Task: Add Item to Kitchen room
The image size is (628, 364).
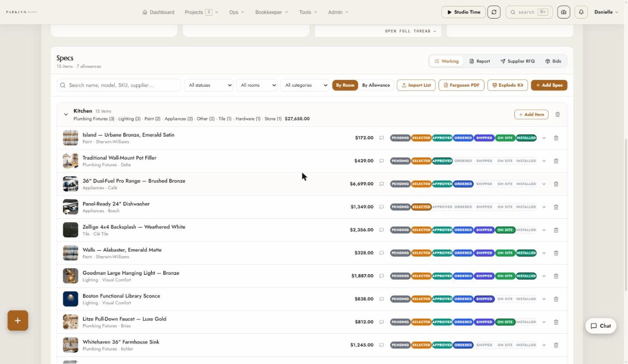Action: point(531,114)
